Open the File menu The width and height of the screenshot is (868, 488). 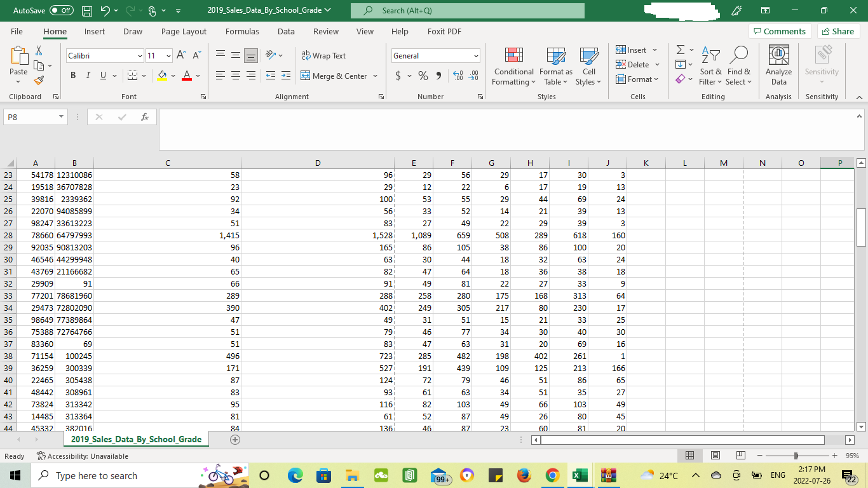point(17,31)
